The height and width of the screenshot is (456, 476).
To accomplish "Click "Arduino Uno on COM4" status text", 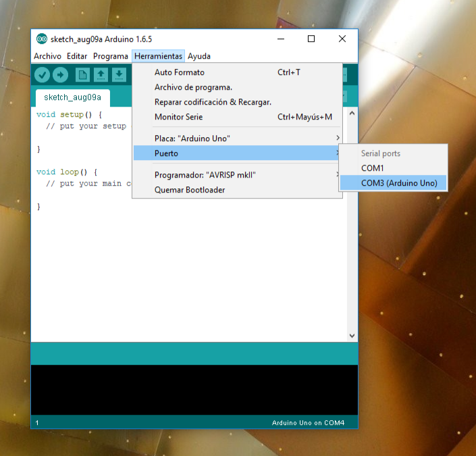I will click(308, 423).
